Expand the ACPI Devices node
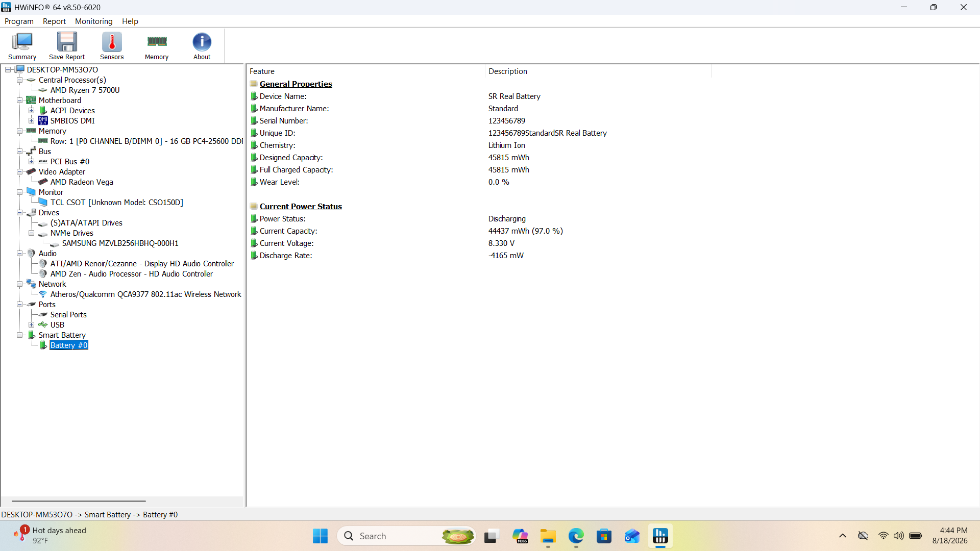The width and height of the screenshot is (980, 551). (31, 110)
